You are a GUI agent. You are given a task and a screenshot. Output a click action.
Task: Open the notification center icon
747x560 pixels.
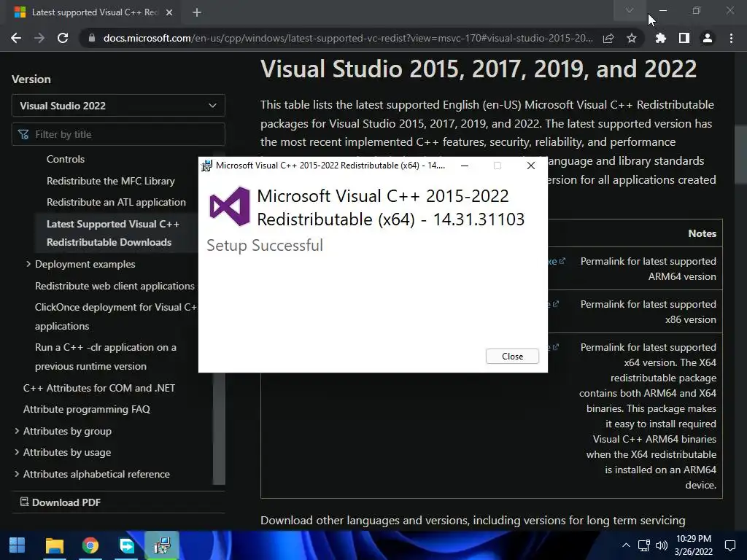tap(729, 545)
